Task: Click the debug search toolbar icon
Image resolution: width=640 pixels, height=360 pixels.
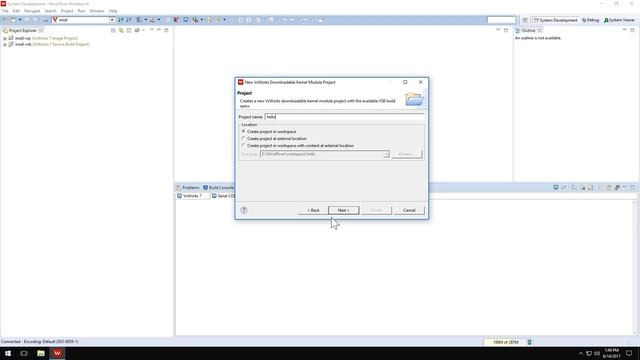Action: click(195, 20)
